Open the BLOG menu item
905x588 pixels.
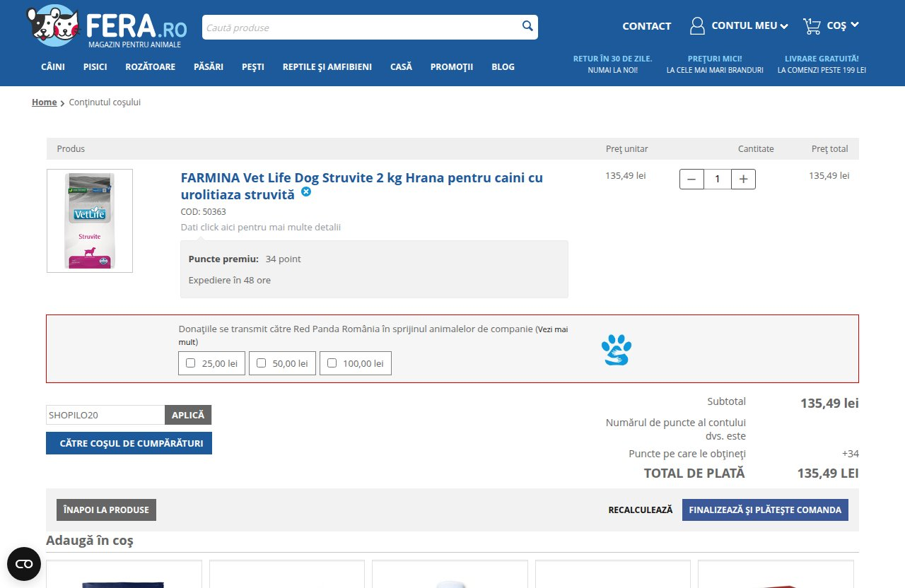(x=503, y=67)
